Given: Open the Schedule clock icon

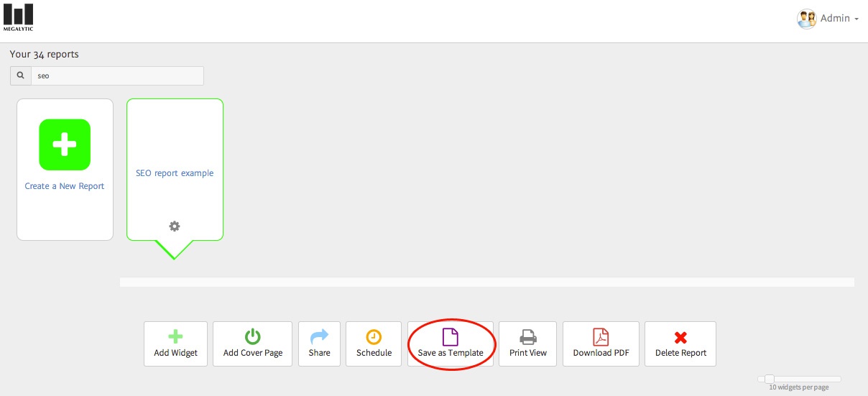Looking at the screenshot, I should tap(374, 336).
